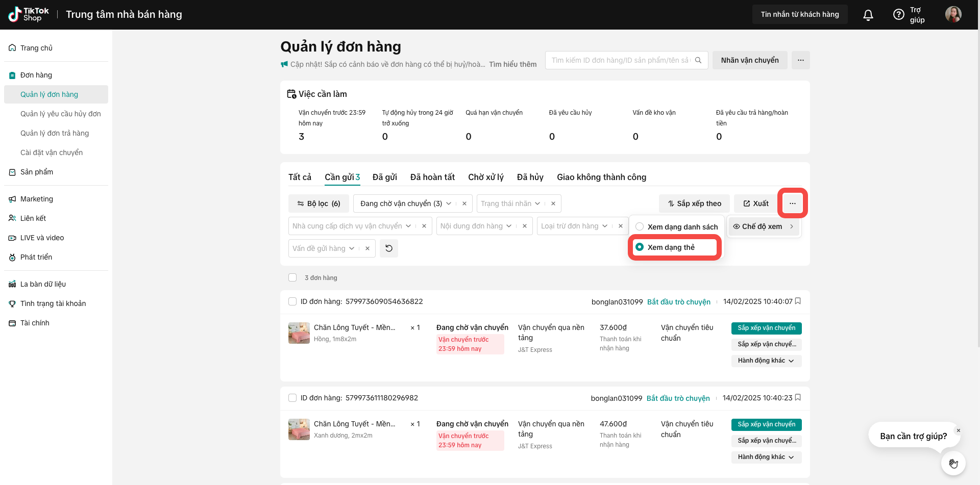Click the first order's product thumbnail
The height and width of the screenshot is (485, 980).
[299, 333]
